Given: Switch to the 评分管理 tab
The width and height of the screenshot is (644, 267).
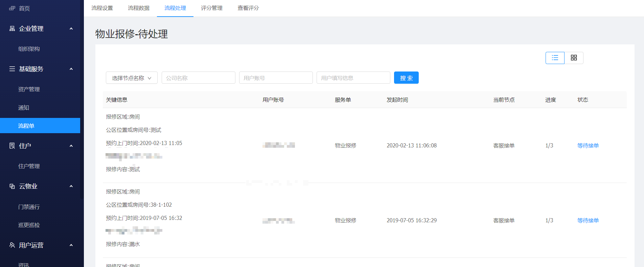Looking at the screenshot, I should 212,8.
